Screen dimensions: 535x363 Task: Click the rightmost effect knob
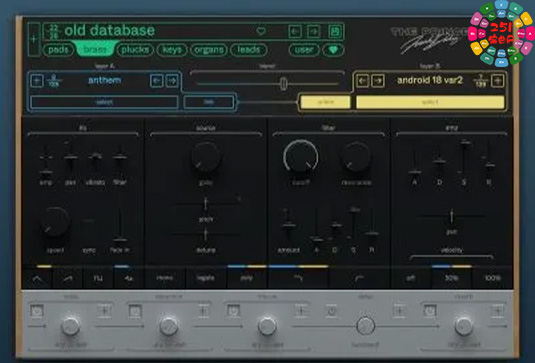tap(463, 326)
